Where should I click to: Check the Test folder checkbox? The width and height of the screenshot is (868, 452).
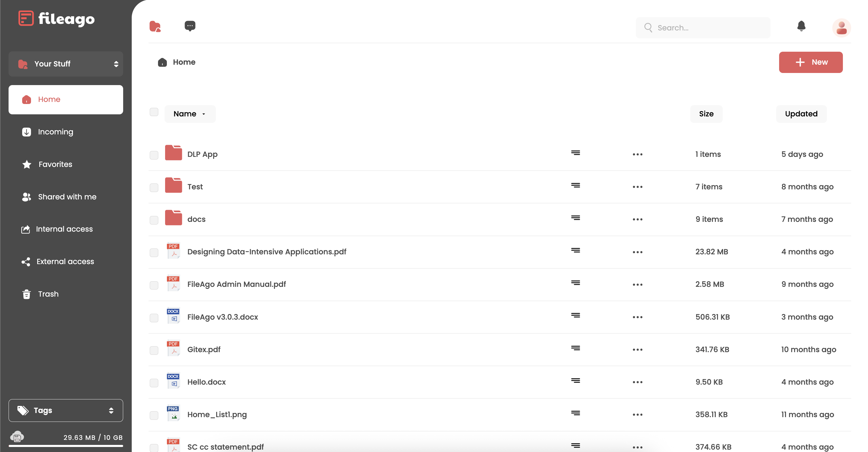(154, 187)
